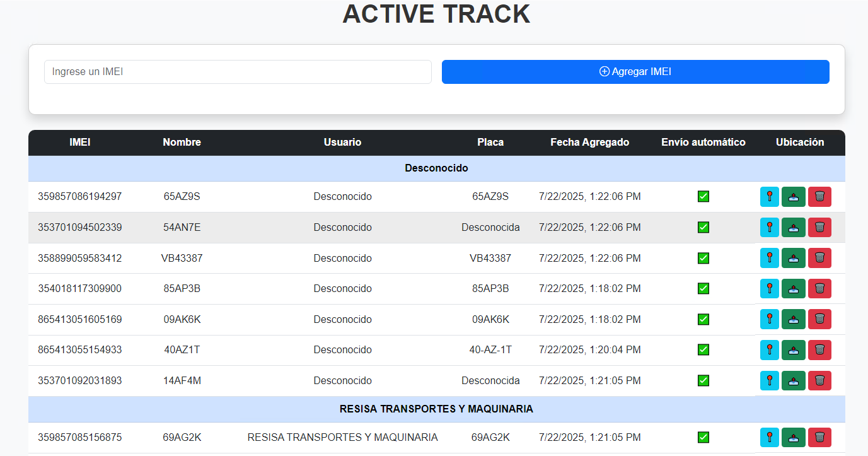Click the red trash button on row 40AZ1T

[x=819, y=350]
